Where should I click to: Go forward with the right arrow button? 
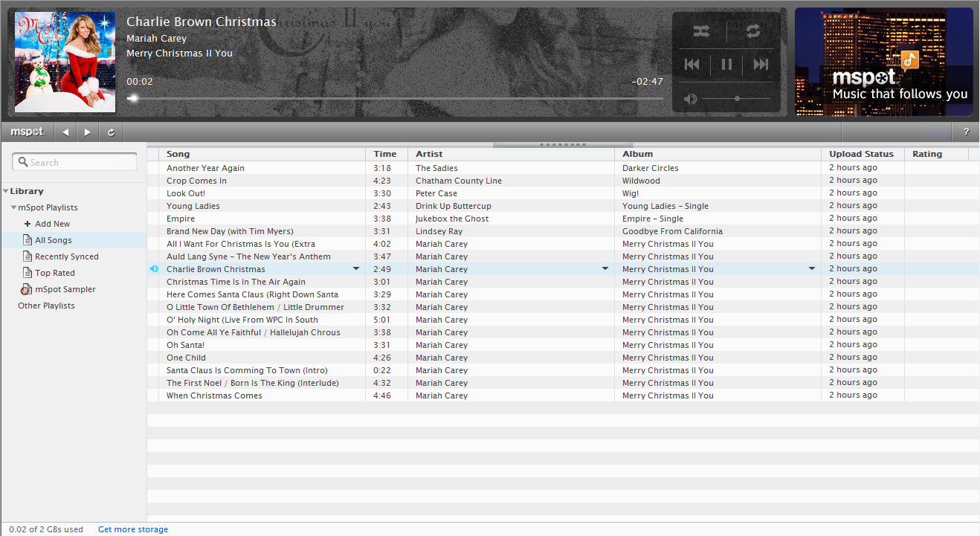(x=88, y=132)
